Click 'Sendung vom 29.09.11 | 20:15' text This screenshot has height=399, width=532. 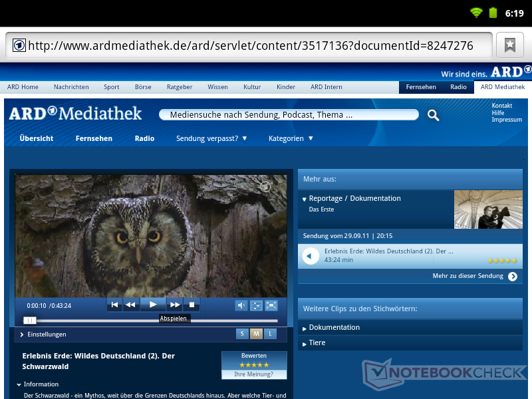pos(348,236)
